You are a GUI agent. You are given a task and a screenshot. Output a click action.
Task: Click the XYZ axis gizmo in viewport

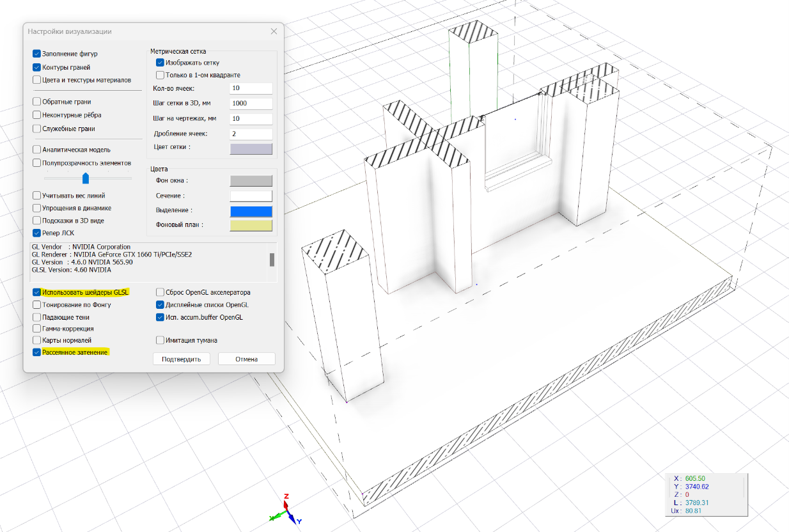coord(287,510)
